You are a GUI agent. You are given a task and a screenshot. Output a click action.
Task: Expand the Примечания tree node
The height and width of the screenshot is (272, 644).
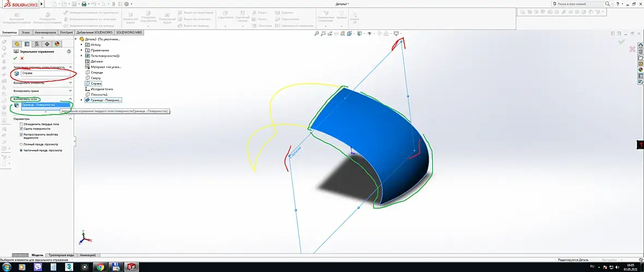tap(82, 50)
